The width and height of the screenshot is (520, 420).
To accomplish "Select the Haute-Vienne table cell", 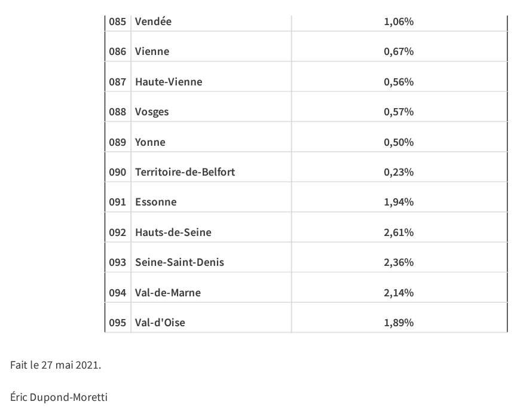I will coord(169,82).
